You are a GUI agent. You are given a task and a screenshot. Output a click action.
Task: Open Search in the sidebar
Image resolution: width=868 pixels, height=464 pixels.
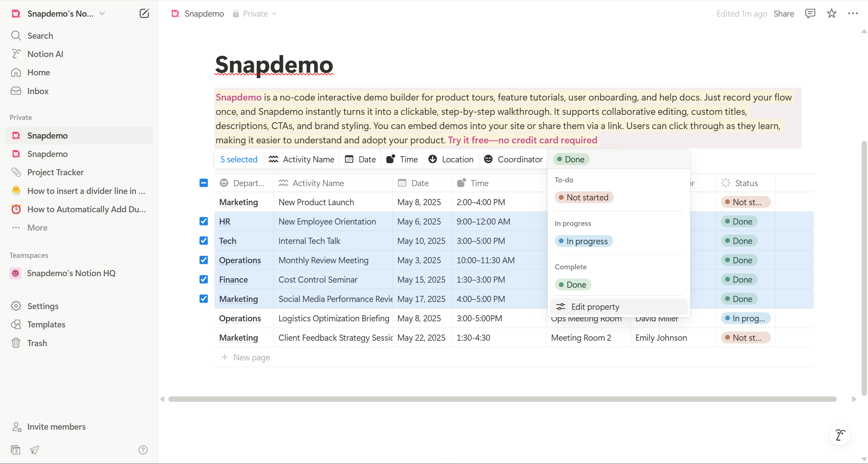pyautogui.click(x=40, y=36)
